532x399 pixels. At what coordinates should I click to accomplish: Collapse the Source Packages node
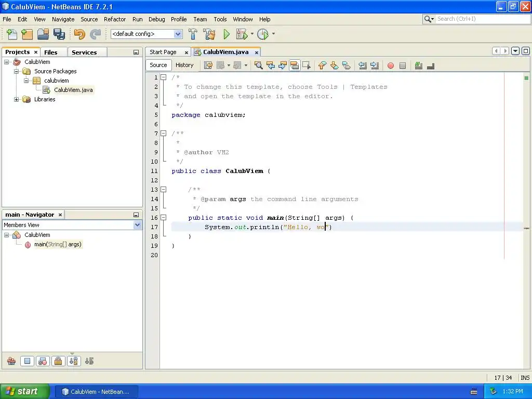point(16,71)
